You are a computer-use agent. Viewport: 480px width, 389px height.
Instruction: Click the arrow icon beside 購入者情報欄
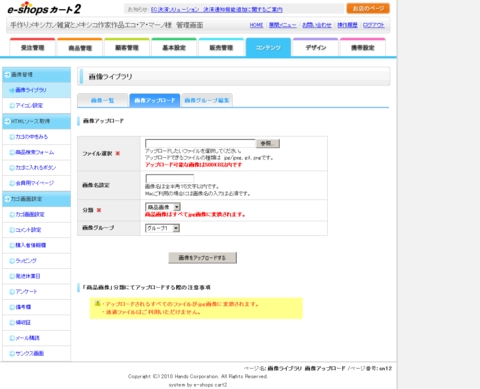click(12, 245)
